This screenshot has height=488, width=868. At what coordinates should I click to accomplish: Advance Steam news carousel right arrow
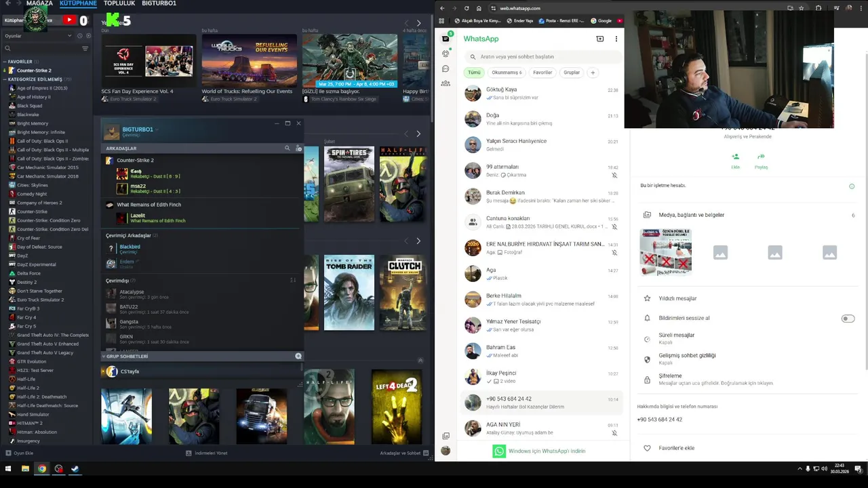418,22
